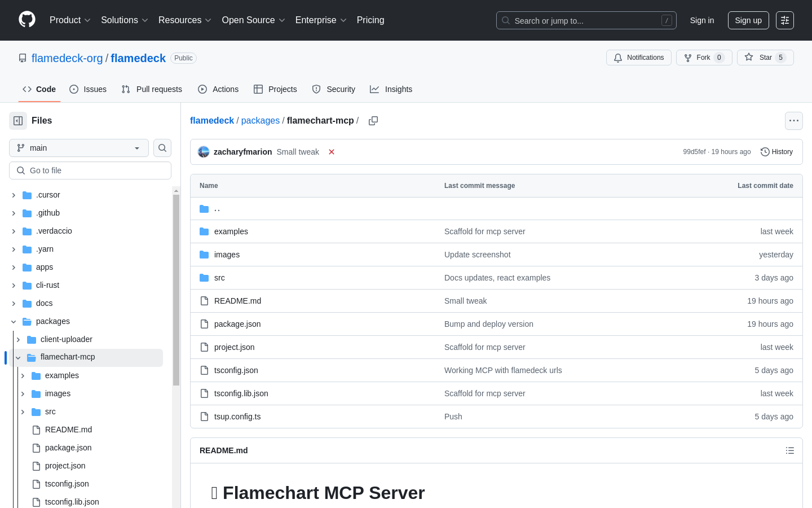The height and width of the screenshot is (508, 812).
Task: Click the Notifications bell button
Action: tap(639, 58)
